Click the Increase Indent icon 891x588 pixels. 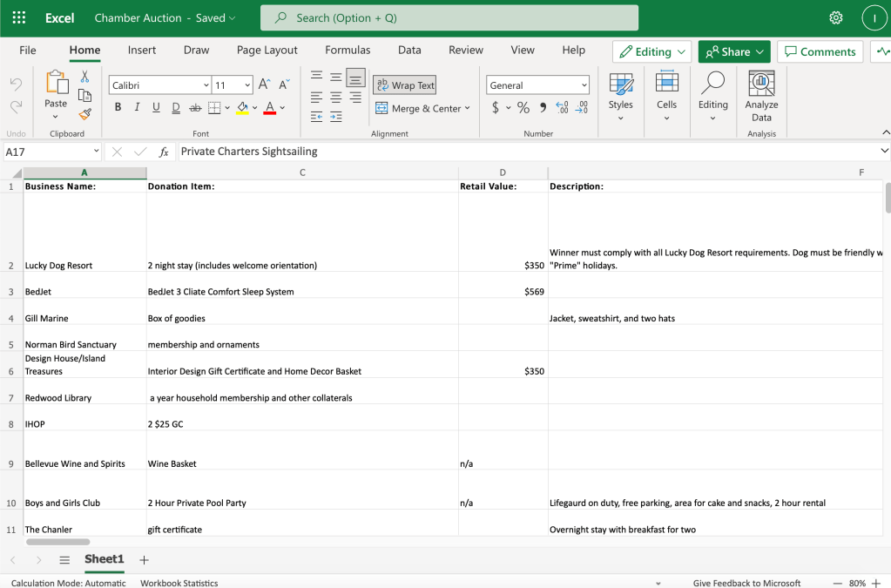(336, 117)
